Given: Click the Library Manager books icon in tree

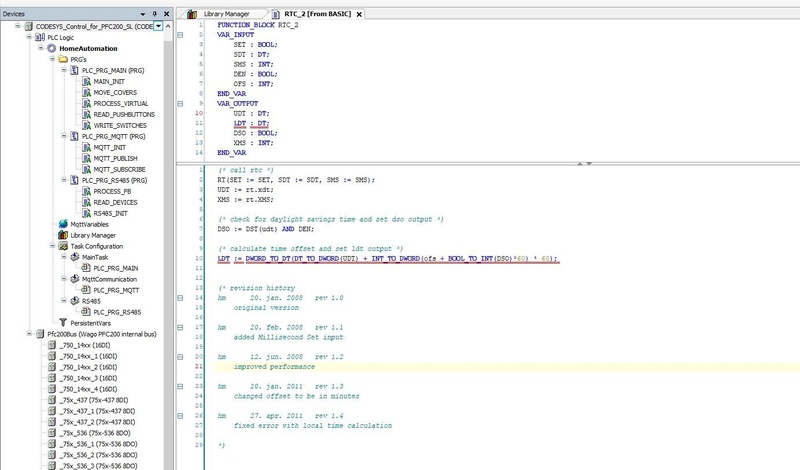Looking at the screenshot, I should click(63, 235).
